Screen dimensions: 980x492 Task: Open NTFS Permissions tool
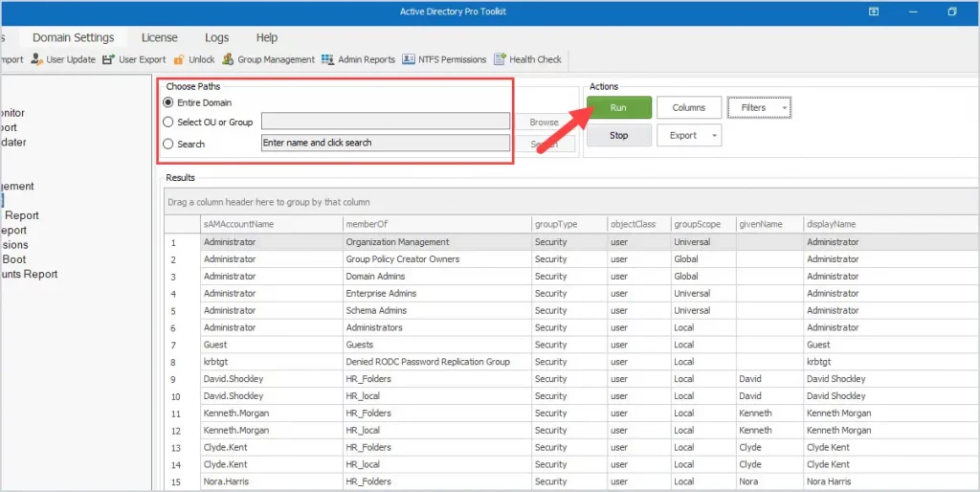[x=444, y=59]
